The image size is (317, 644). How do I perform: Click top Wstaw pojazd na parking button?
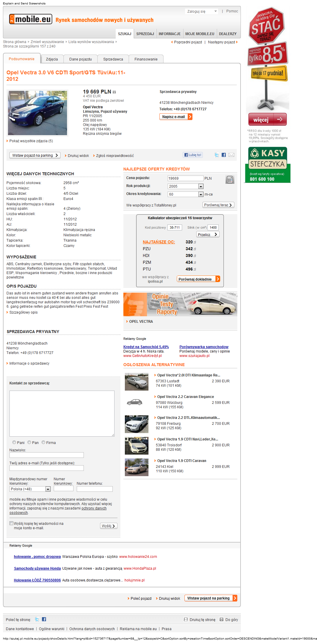point(35,155)
